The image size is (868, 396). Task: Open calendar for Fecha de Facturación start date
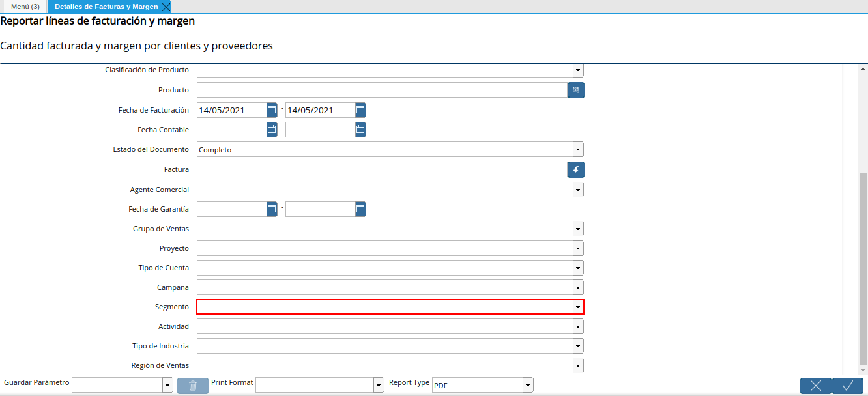[272, 110]
